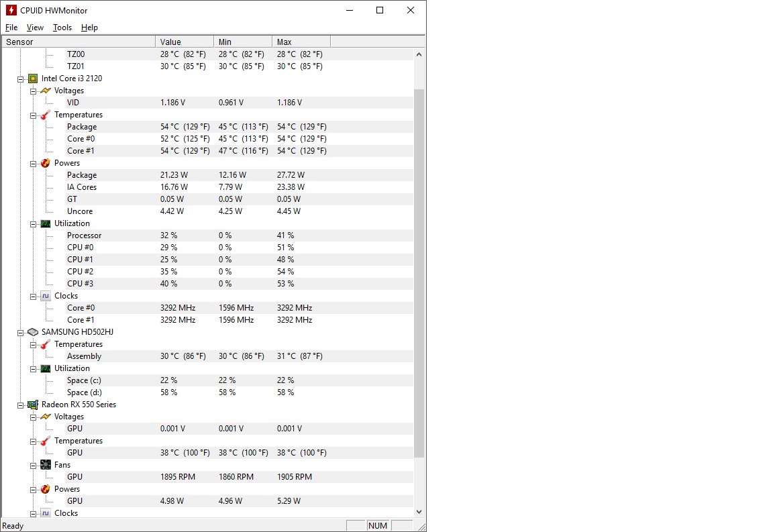Image resolution: width=773 pixels, height=532 pixels.
Task: Click the Radeon Fans fan icon
Action: [46, 465]
